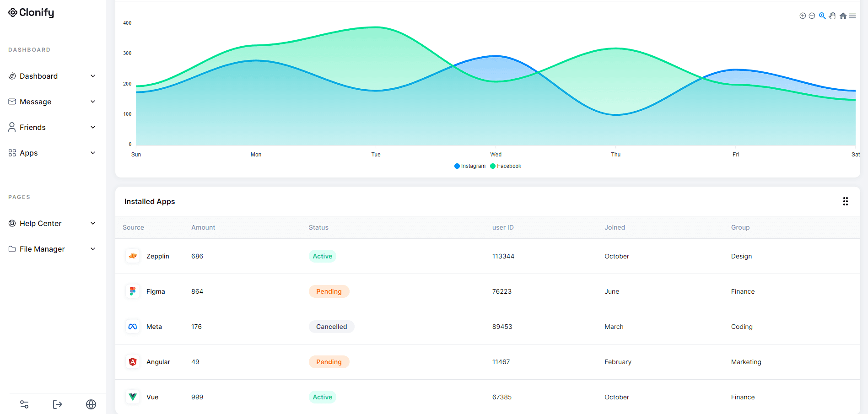The height and width of the screenshot is (414, 868).
Task: Open settings sliders icon in sidebar footer
Action: tap(24, 404)
